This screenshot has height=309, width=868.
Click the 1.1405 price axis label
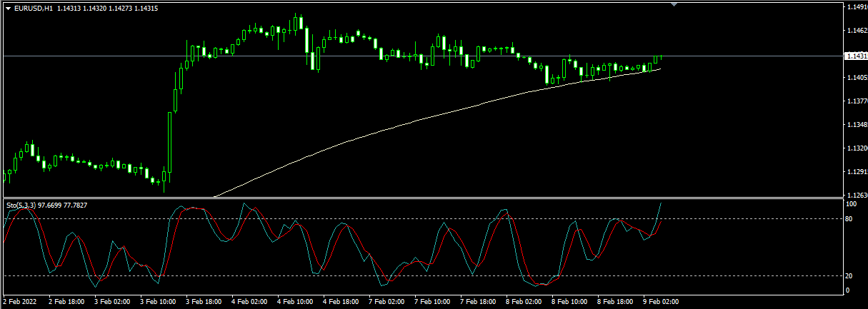(856, 78)
